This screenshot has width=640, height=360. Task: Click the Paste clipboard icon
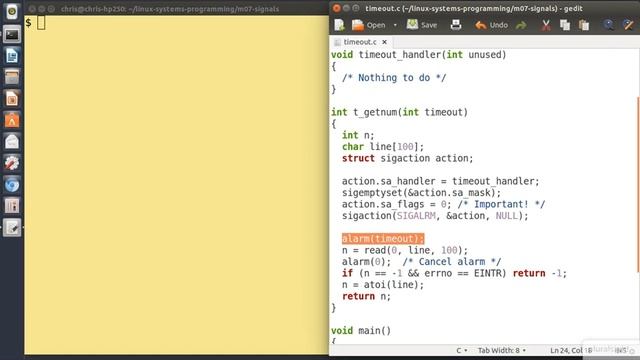pyautogui.click(x=584, y=25)
